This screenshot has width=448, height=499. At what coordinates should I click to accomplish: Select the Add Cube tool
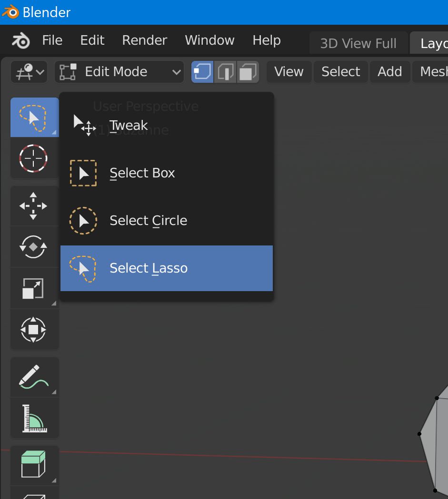[x=34, y=465]
